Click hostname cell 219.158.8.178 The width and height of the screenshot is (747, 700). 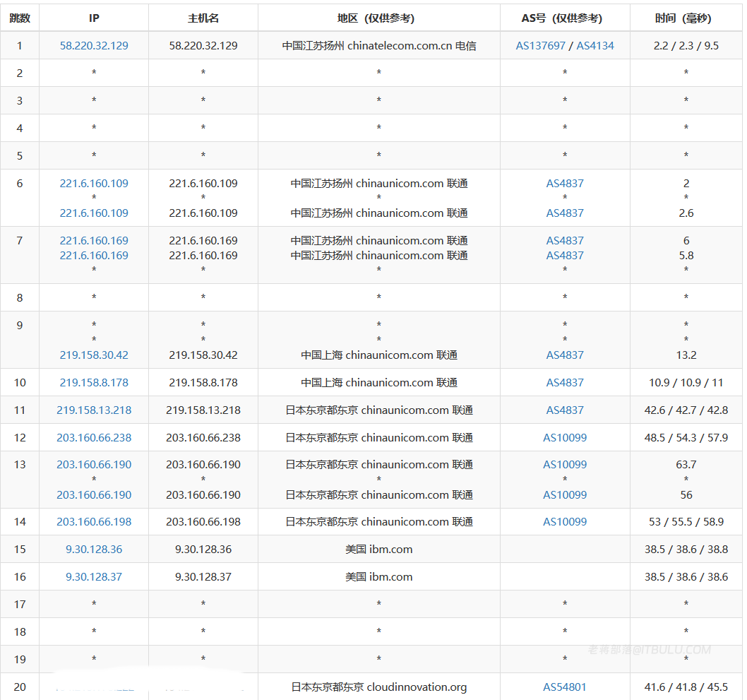[x=203, y=383]
